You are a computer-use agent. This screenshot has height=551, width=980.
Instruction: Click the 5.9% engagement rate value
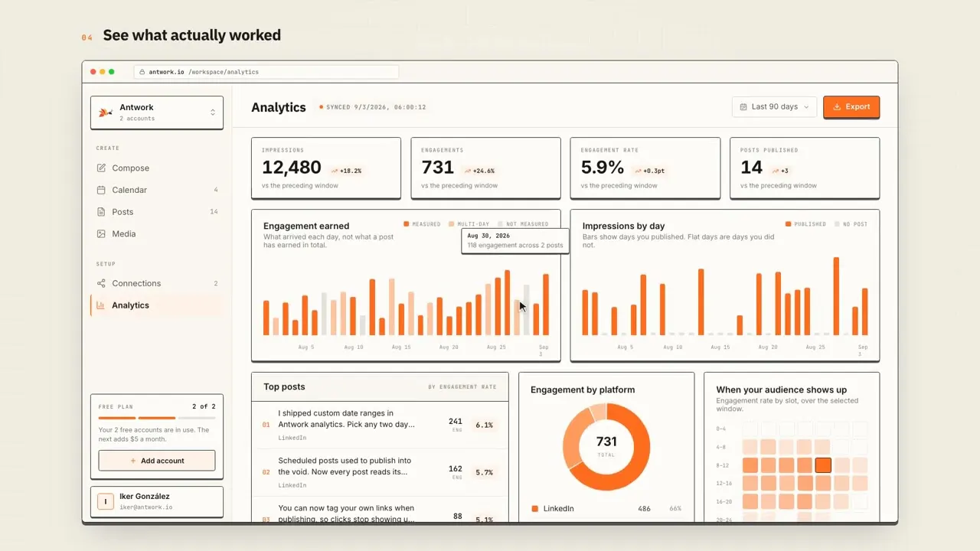point(603,168)
